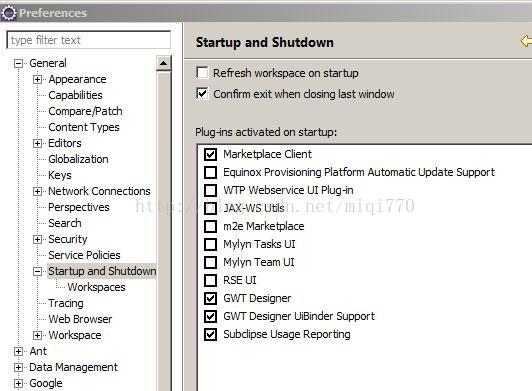Expand the Ant node

tap(18, 351)
